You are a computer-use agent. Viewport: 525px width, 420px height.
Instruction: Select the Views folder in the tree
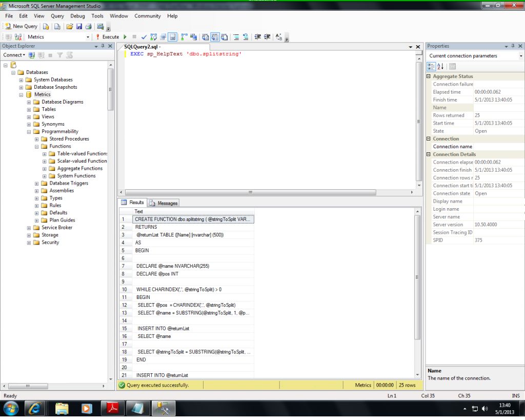point(48,116)
